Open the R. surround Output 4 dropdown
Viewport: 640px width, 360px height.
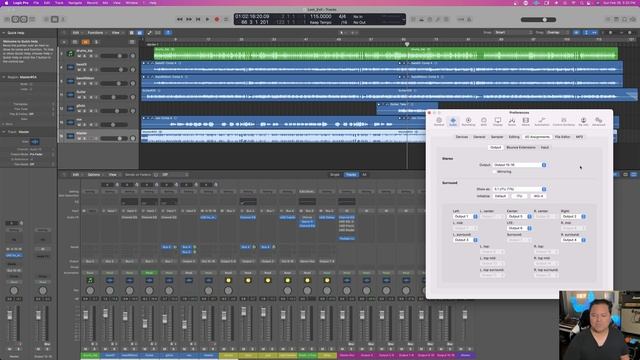(573, 240)
